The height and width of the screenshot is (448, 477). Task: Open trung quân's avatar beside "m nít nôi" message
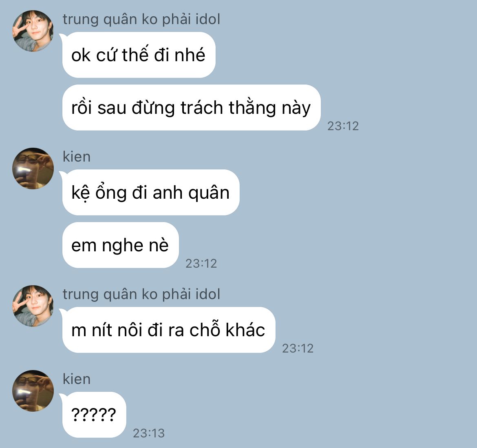click(x=33, y=306)
